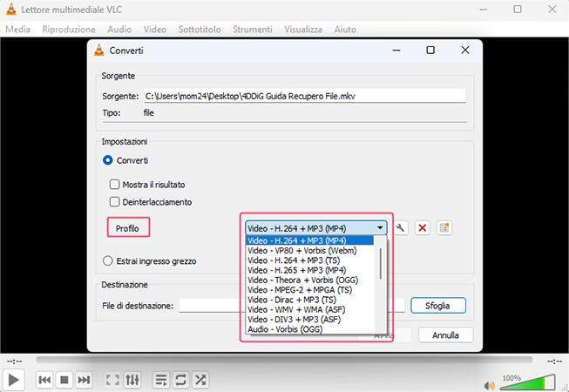Image resolution: width=569 pixels, height=392 pixels.
Task: Open the Sottotitolo menu
Action: click(x=200, y=30)
